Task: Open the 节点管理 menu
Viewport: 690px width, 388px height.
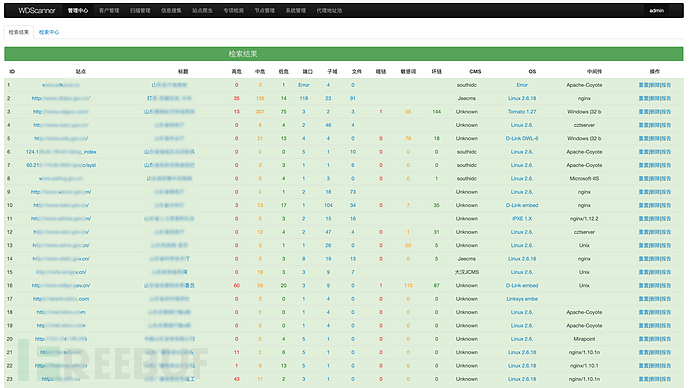Action: (x=264, y=11)
